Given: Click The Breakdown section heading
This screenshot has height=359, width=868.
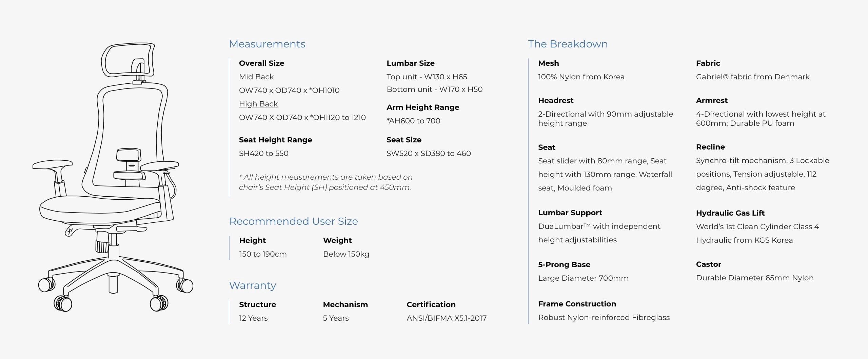Looking at the screenshot, I should pos(568,44).
